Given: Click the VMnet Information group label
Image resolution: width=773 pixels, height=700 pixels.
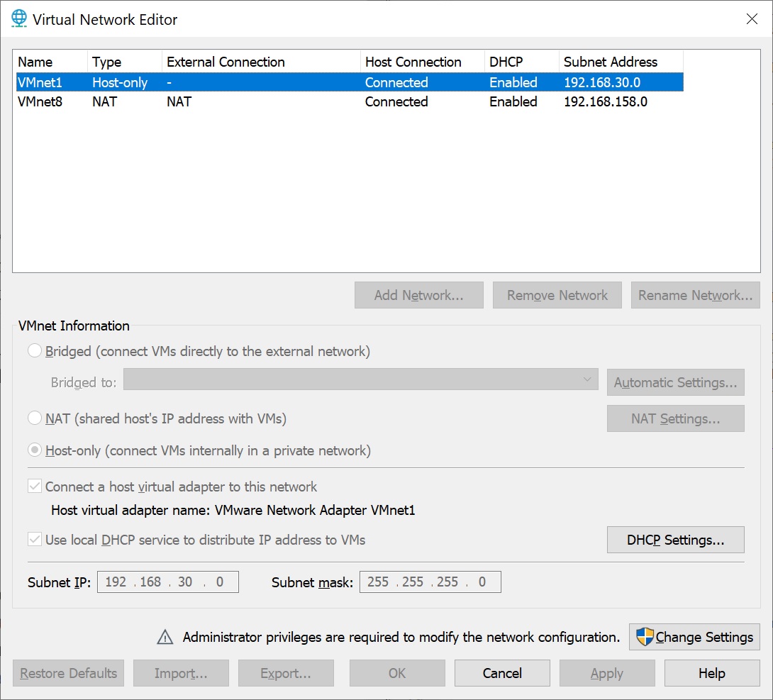Looking at the screenshot, I should coord(74,326).
